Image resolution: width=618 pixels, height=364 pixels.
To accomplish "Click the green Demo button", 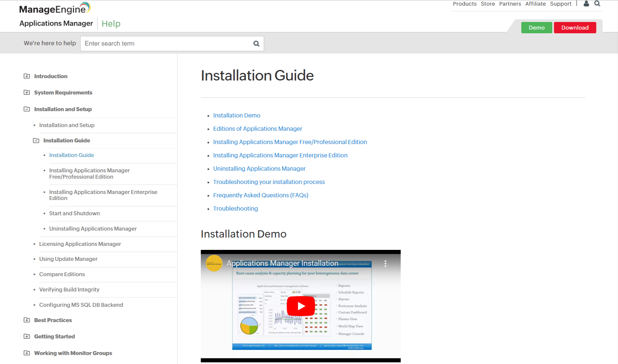I will pyautogui.click(x=537, y=28).
